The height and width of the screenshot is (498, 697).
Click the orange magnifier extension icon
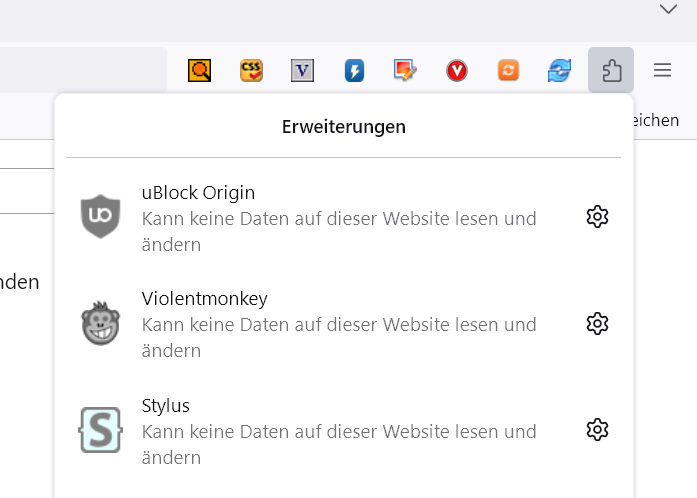coord(200,71)
